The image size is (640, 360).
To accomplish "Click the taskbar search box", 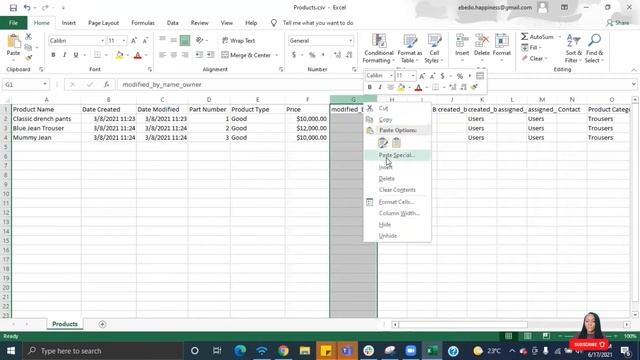I will click(102, 351).
